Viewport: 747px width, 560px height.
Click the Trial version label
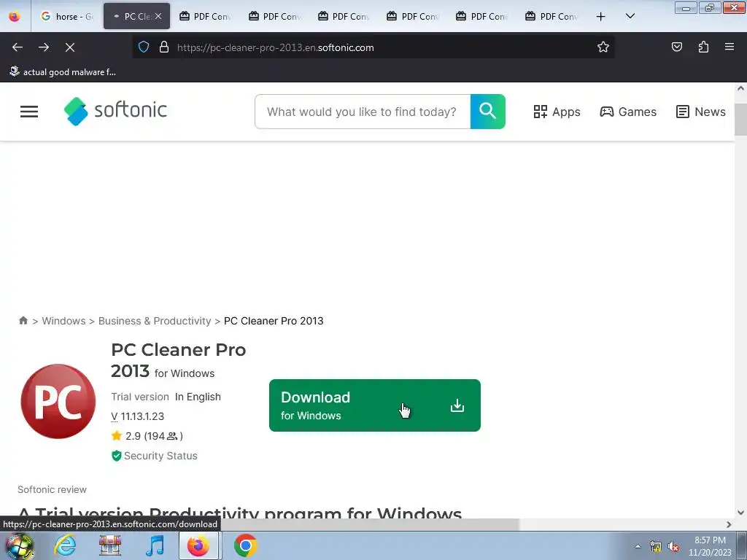point(140,397)
